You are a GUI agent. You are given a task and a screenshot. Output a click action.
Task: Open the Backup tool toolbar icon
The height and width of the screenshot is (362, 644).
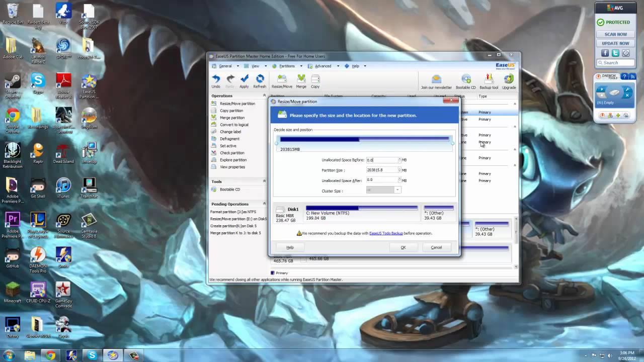(489, 81)
